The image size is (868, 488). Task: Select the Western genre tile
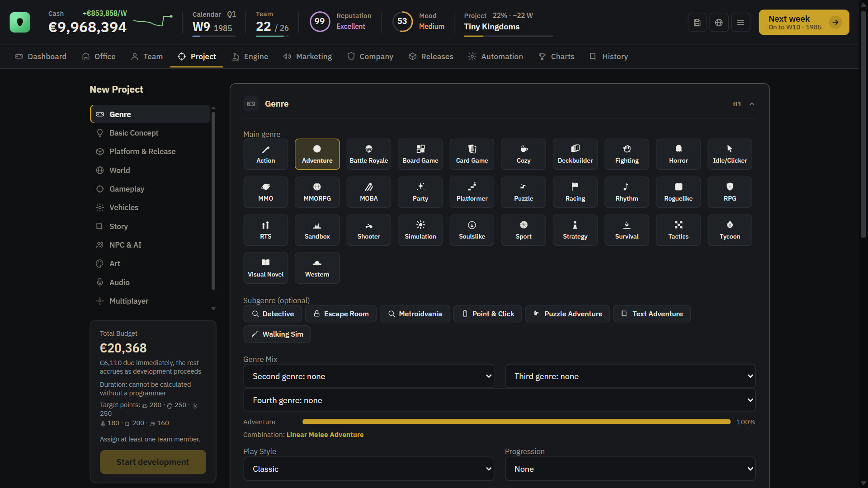click(x=317, y=268)
